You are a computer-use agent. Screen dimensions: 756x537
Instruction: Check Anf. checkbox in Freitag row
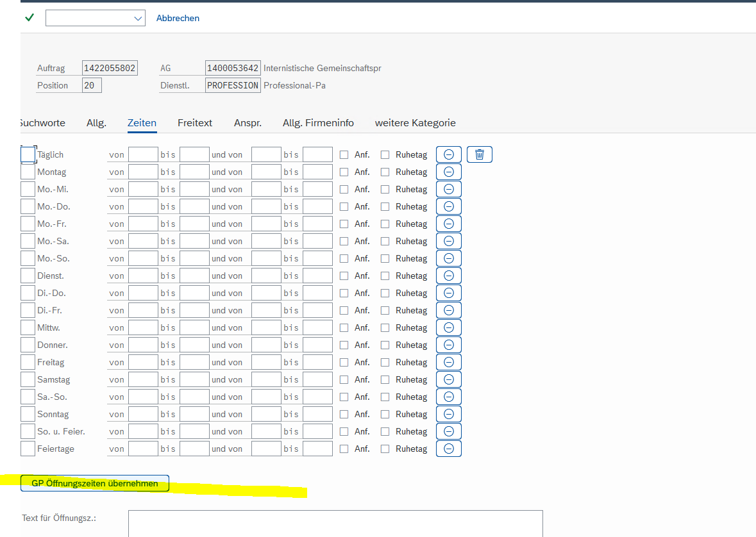point(344,363)
